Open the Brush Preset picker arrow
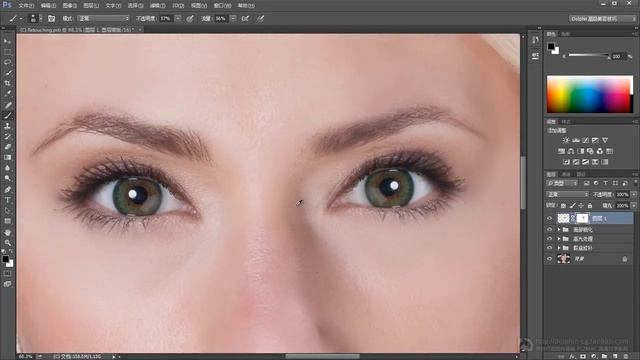This screenshot has height=360, width=640. coord(40,18)
